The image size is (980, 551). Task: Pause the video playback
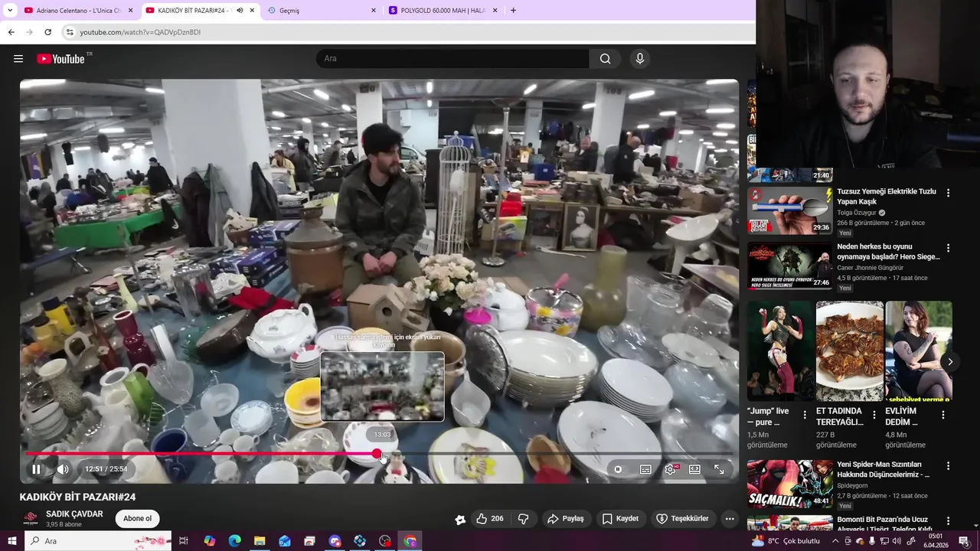(x=36, y=469)
